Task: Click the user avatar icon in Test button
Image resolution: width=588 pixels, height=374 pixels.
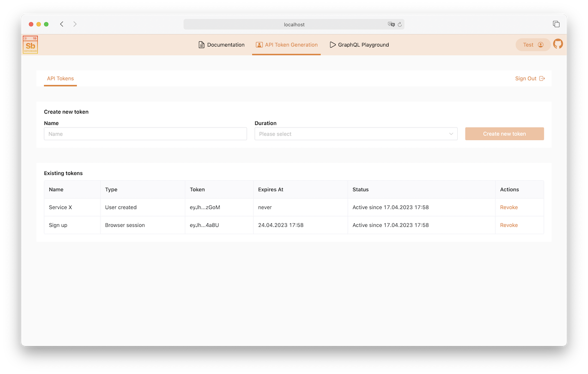Action: tap(540, 45)
